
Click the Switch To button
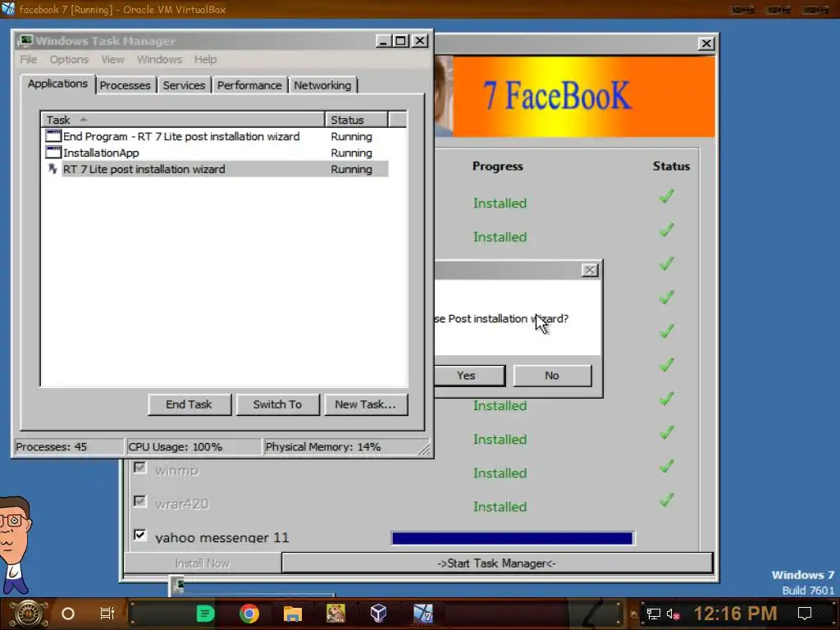tap(277, 404)
